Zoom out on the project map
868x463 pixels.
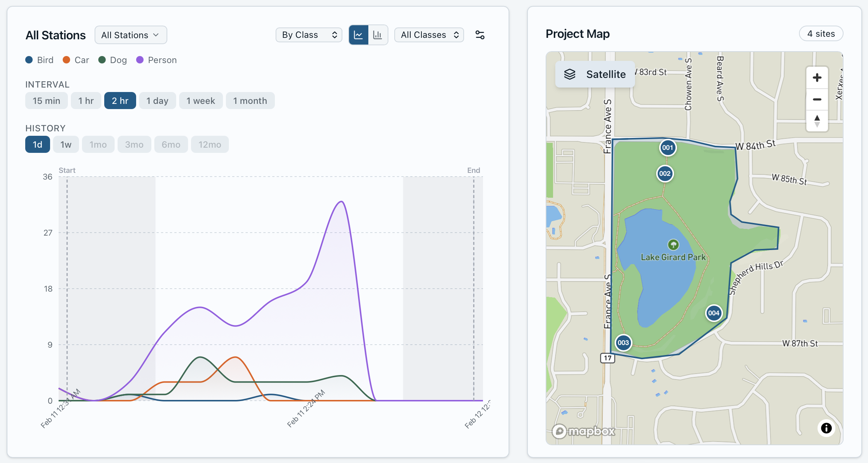click(x=817, y=99)
